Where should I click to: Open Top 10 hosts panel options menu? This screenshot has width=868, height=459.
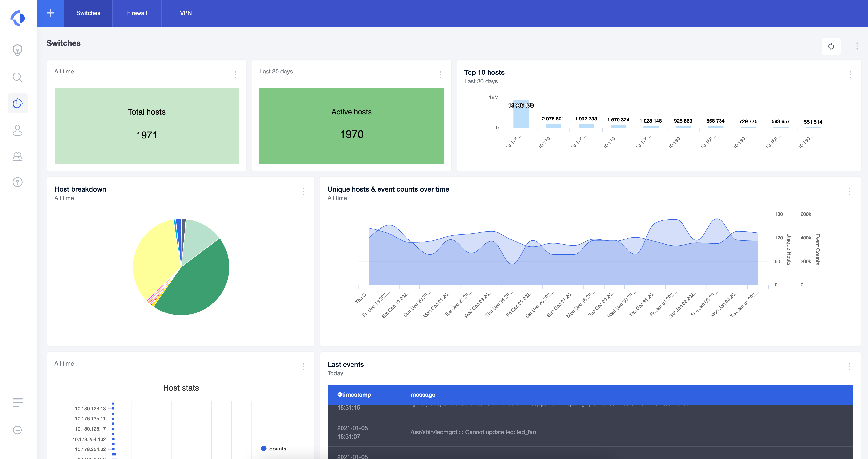click(x=850, y=75)
